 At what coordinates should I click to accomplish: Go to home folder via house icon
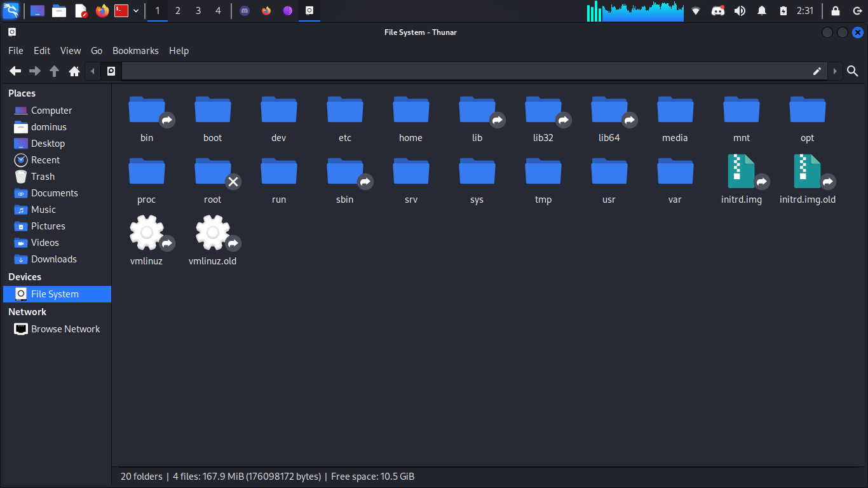74,71
